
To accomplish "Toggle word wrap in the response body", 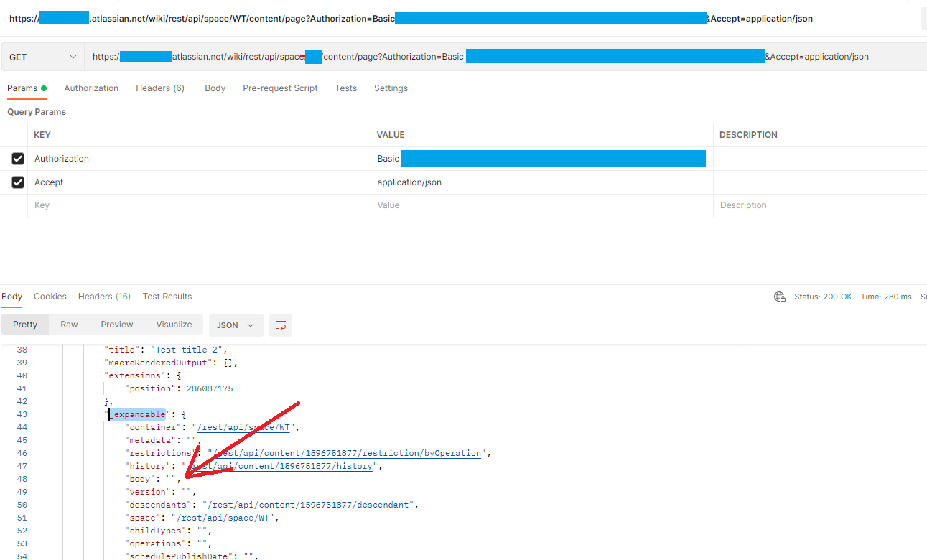I will click(x=280, y=325).
